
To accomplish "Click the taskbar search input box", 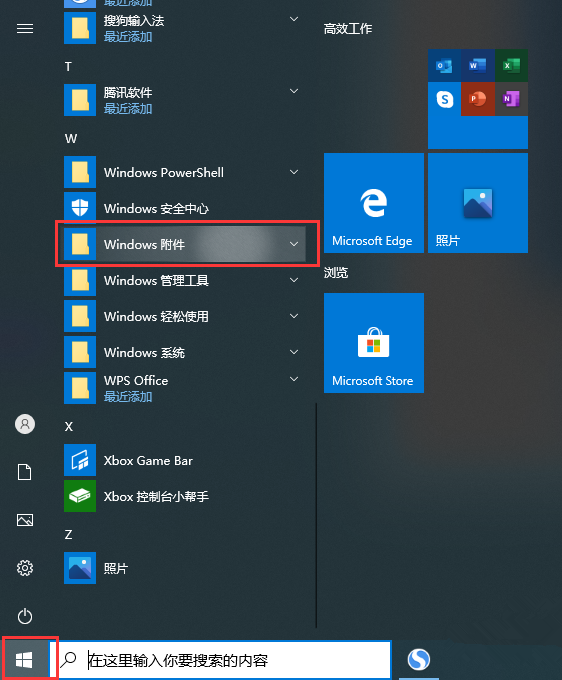I will 220,660.
